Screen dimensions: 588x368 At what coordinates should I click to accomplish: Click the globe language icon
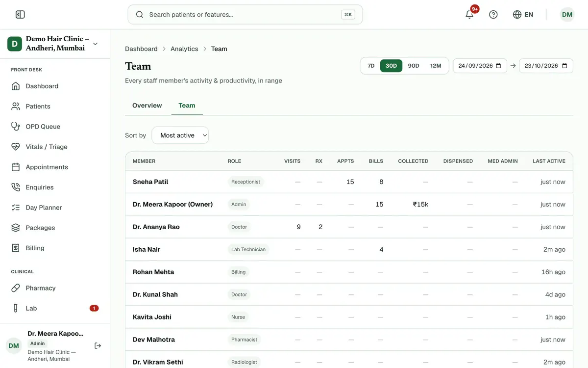(517, 15)
